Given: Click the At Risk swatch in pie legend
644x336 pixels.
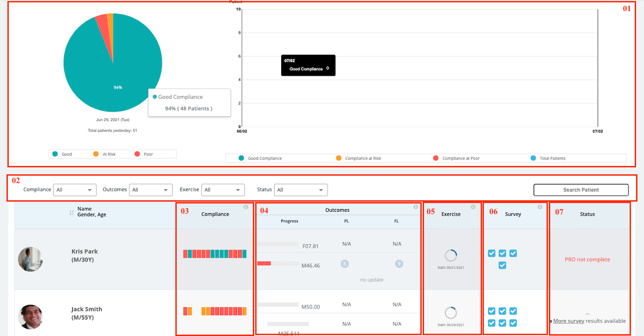Looking at the screenshot, I should (x=96, y=154).
